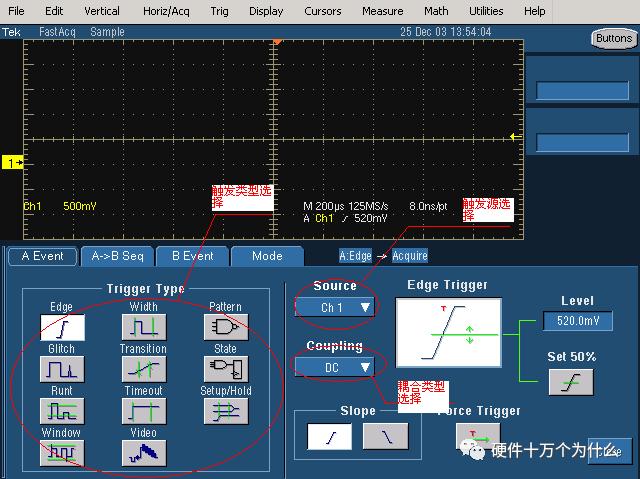Select the Runt trigger type icon

(62, 411)
